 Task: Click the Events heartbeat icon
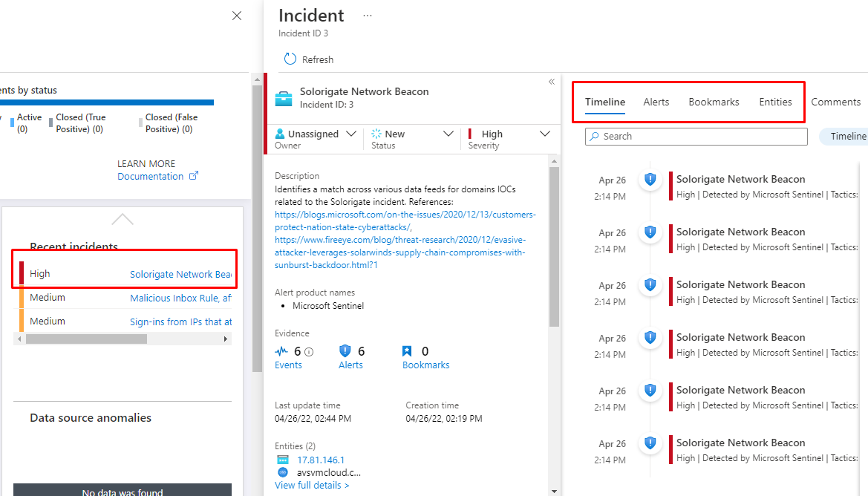pyautogui.click(x=281, y=351)
